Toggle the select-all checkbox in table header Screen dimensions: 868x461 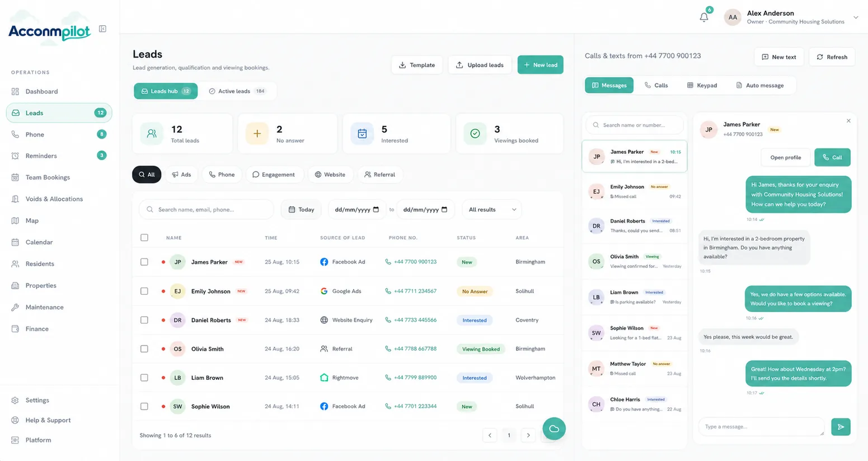pyautogui.click(x=144, y=238)
